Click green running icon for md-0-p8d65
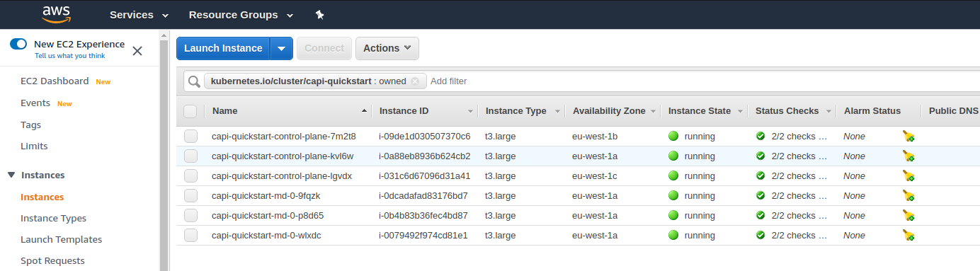Screen dimensions: 980x271 (673, 216)
